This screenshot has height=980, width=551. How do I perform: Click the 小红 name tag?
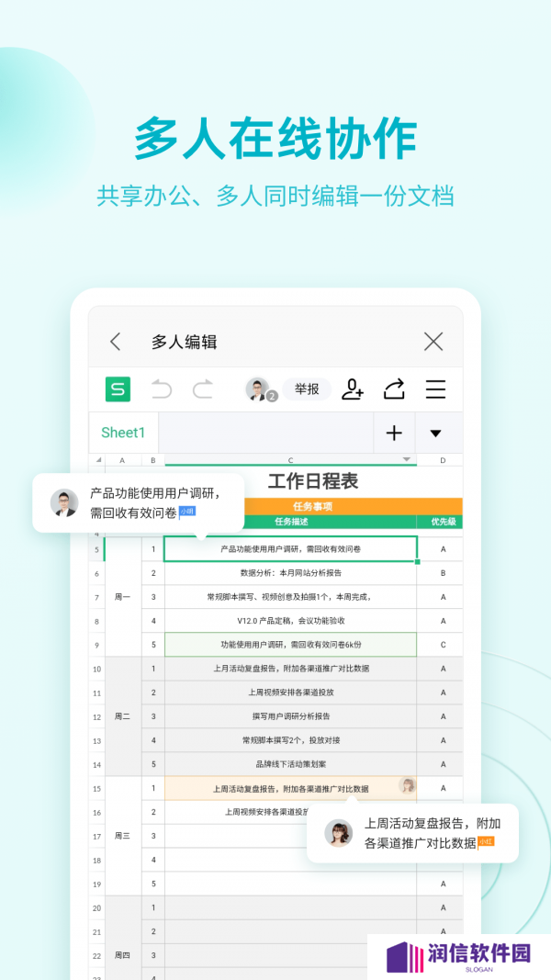(x=486, y=842)
